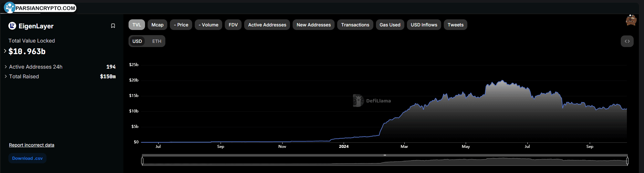Click the $10.963b TVL value

[27, 51]
